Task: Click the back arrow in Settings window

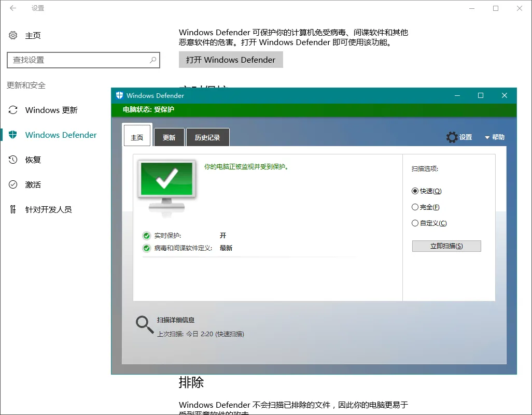Action: 13,8
